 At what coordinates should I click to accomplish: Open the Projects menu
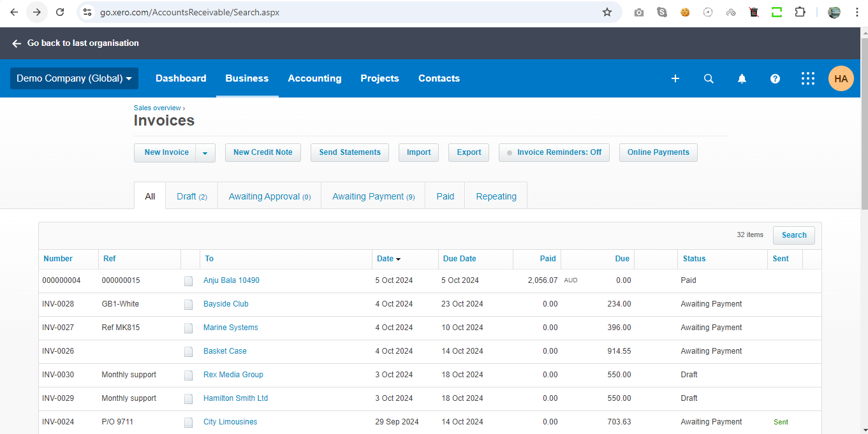pyautogui.click(x=379, y=78)
